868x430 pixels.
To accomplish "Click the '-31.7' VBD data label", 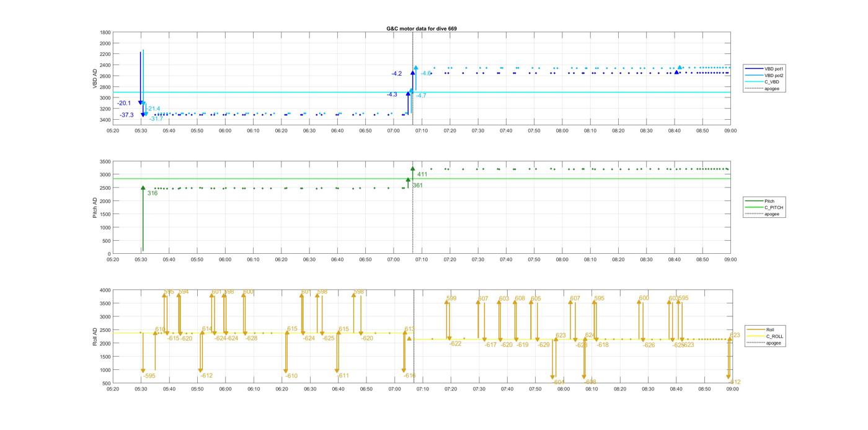I will [156, 119].
